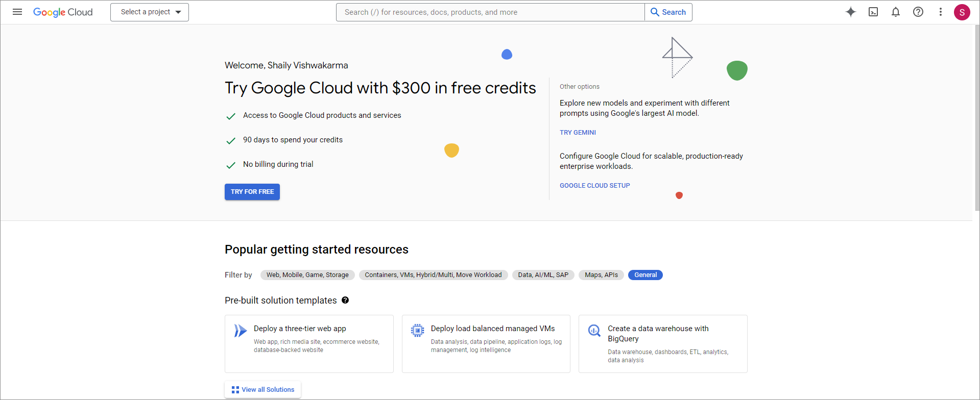Click the Welcome, Shaily Vishwakarma text
The image size is (980, 400).
[x=286, y=65]
